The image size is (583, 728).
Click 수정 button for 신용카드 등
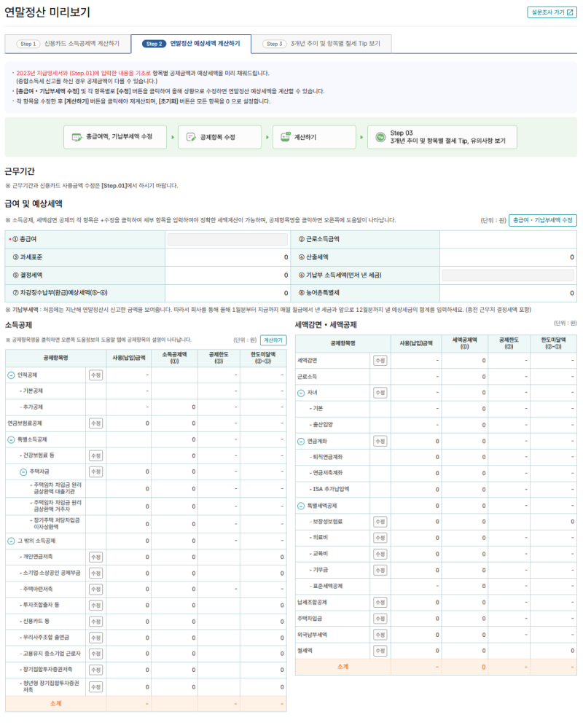click(95, 622)
